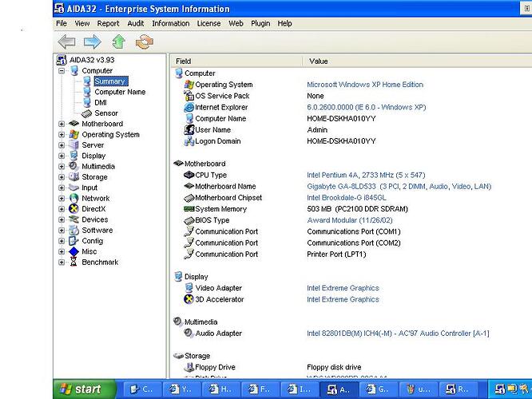
Task: Select the Benchmark hourglass icon
Action: [x=74, y=262]
